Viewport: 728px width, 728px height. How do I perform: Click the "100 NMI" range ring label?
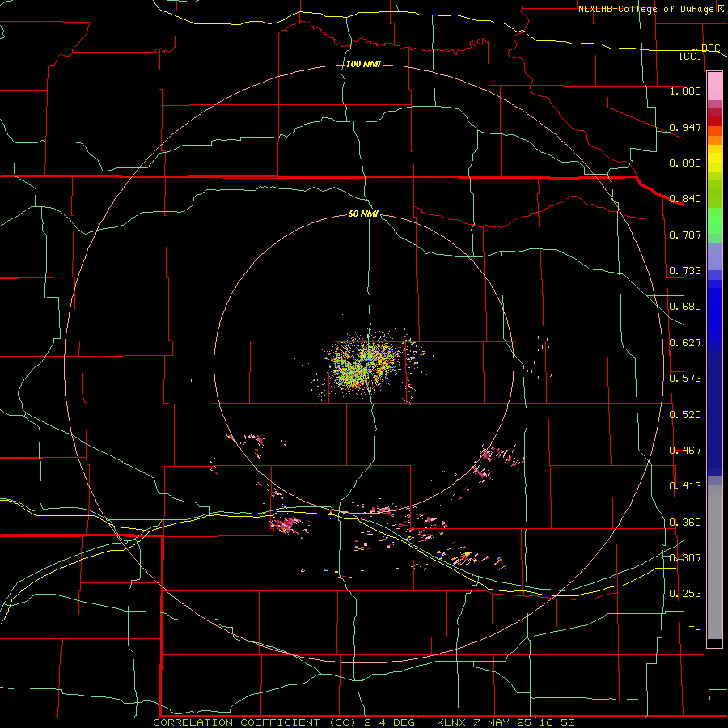[363, 64]
